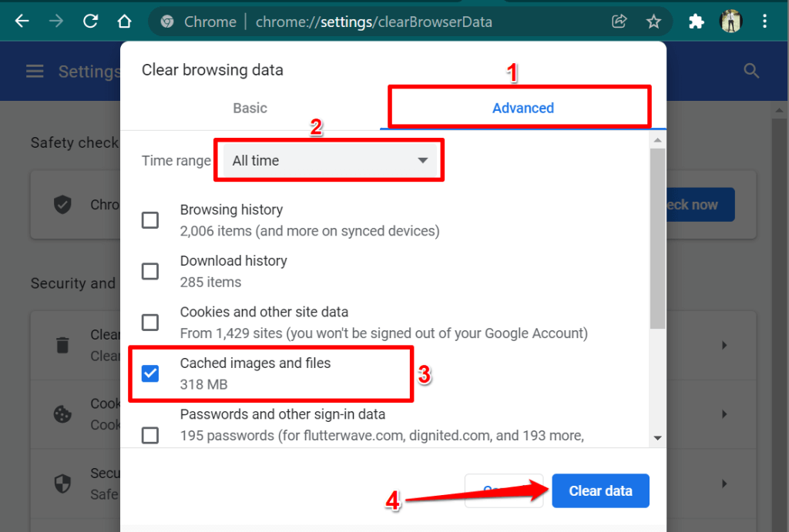Image resolution: width=789 pixels, height=532 pixels.
Task: Tick Cookies and other site data checkbox
Action: coord(150,322)
